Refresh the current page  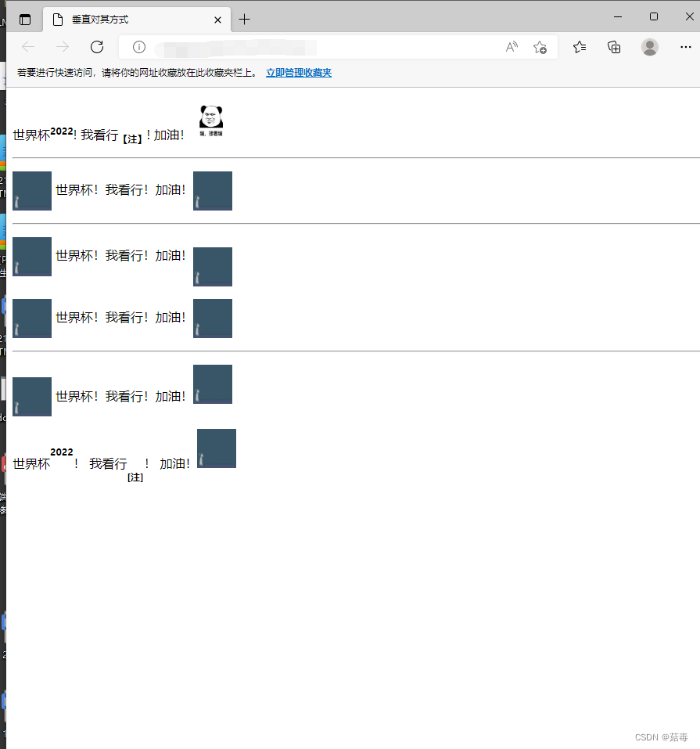[97, 47]
